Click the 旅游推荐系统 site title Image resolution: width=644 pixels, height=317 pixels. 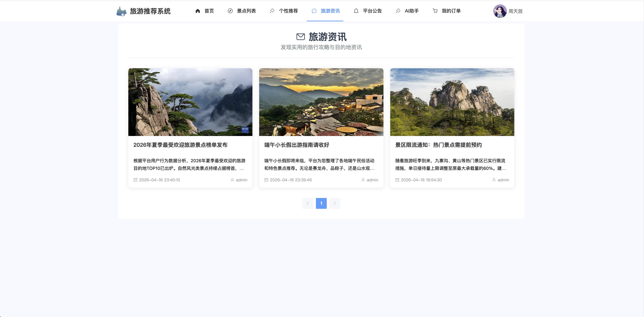[x=150, y=11]
